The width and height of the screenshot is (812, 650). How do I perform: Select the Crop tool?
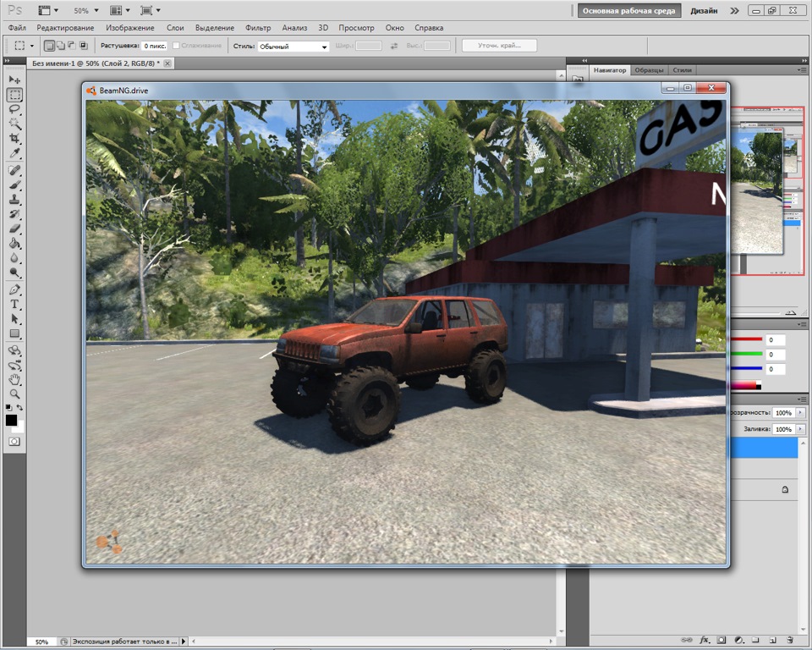click(x=14, y=139)
